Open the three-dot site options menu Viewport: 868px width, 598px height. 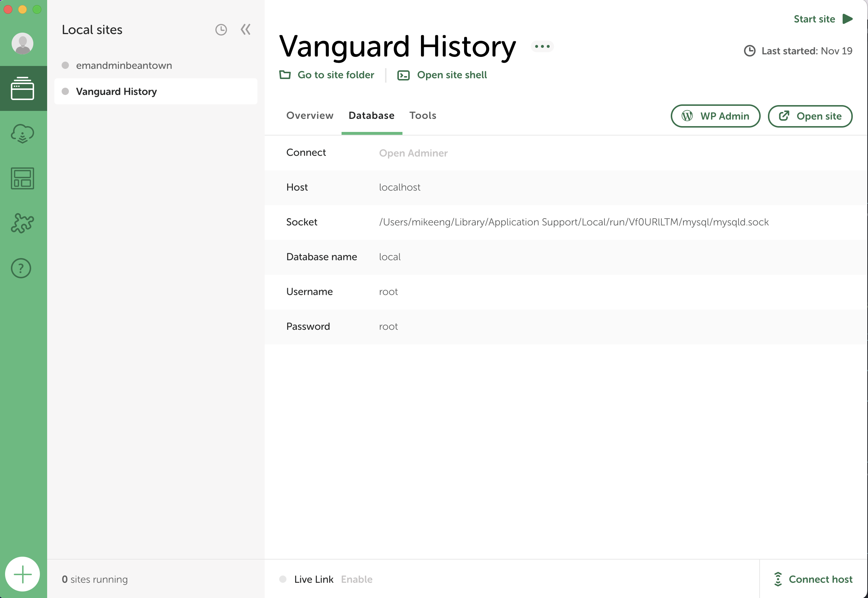point(542,46)
